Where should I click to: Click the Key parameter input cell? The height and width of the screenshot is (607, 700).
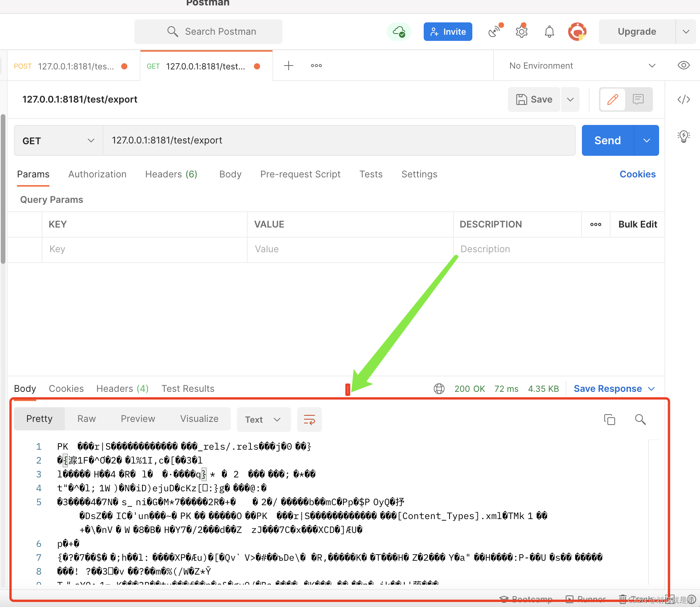pos(145,249)
